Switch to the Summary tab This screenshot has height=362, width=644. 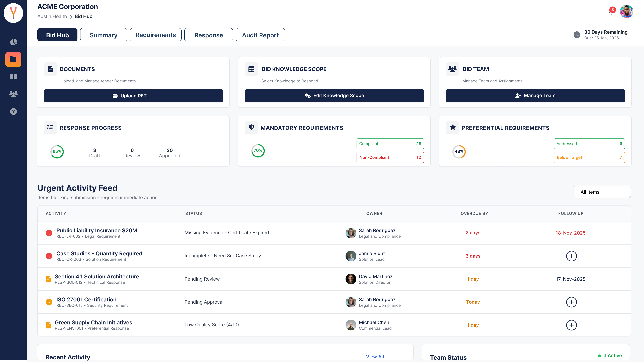103,35
